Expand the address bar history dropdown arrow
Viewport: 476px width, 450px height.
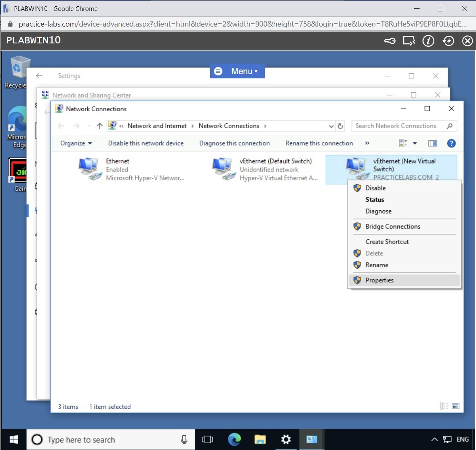click(331, 126)
